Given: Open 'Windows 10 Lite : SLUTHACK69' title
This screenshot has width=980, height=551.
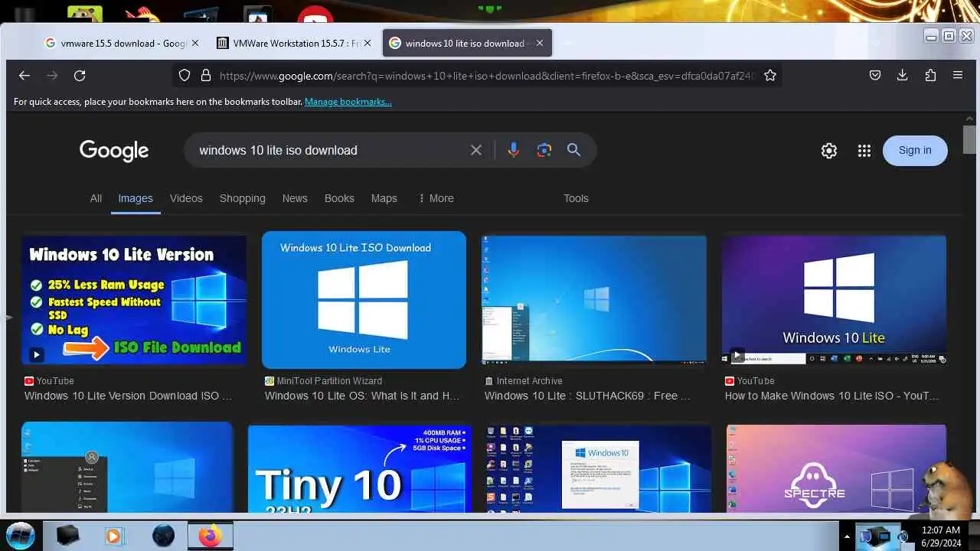Looking at the screenshot, I should coord(587,396).
